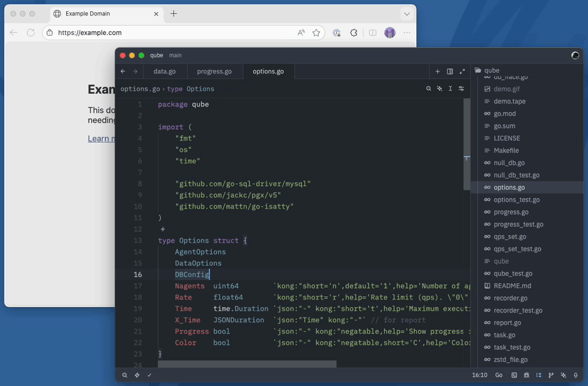Toggle selections menu cursor icon in editor toolbar

coord(450,88)
